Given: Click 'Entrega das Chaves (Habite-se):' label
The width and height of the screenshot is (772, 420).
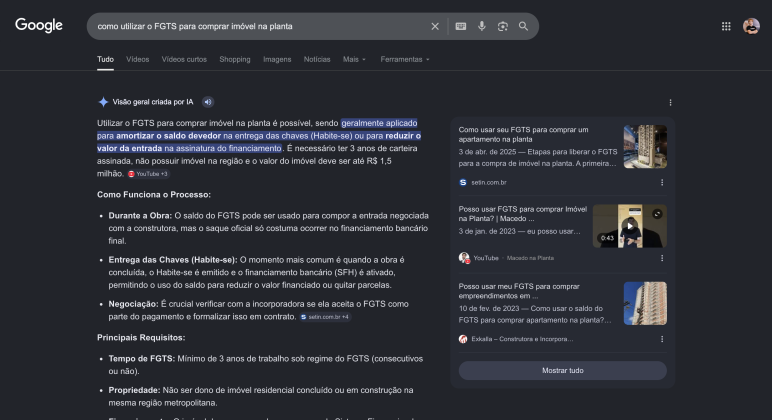Looking at the screenshot, I should click(173, 260).
